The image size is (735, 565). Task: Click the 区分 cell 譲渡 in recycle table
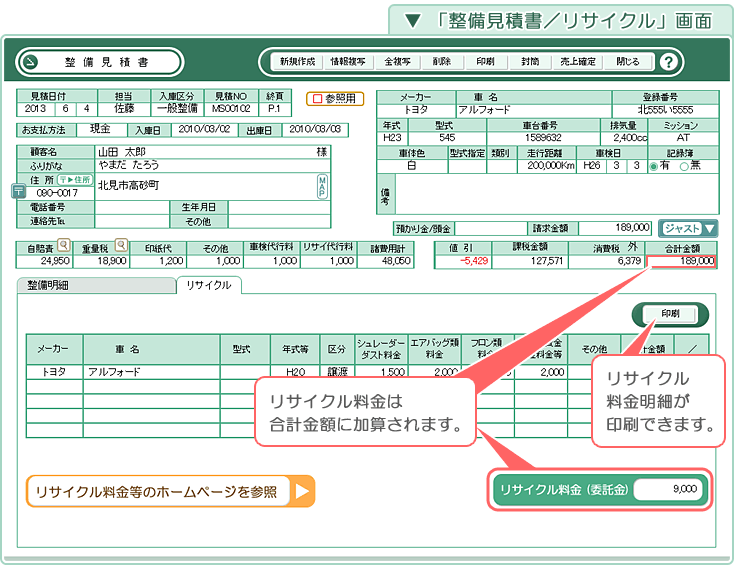coord(337,372)
